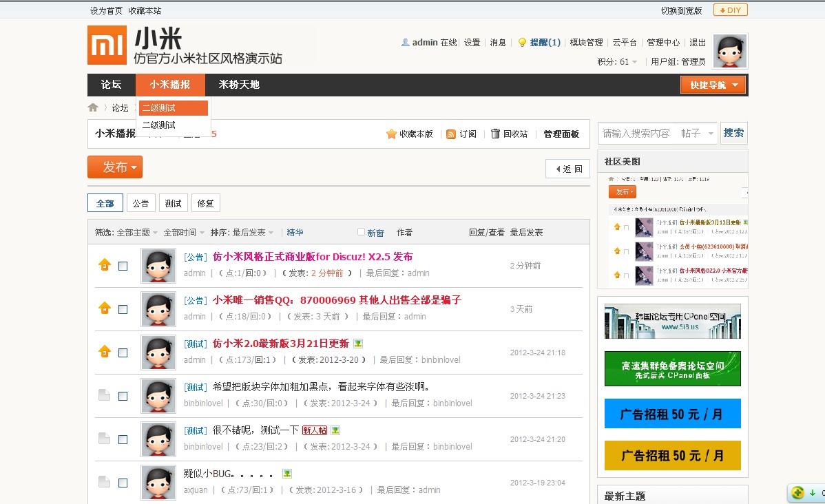Click the image attachment icon on 疑似小BUG thread
825x504 pixels.
tap(286, 474)
